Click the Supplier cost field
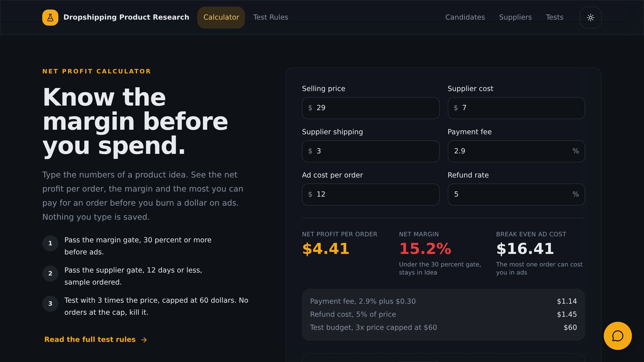Screen dimensions: 644x362 click(x=516, y=108)
